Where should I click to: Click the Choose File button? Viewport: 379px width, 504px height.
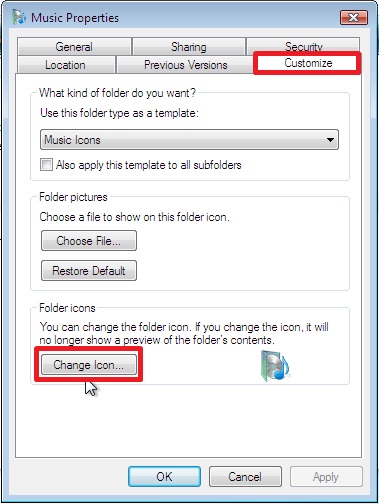tap(89, 240)
